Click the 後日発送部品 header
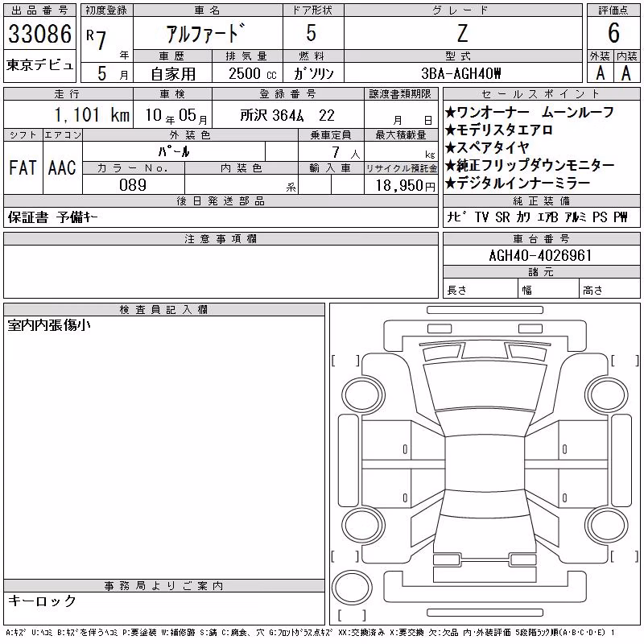The image size is (644, 644). coord(221,200)
